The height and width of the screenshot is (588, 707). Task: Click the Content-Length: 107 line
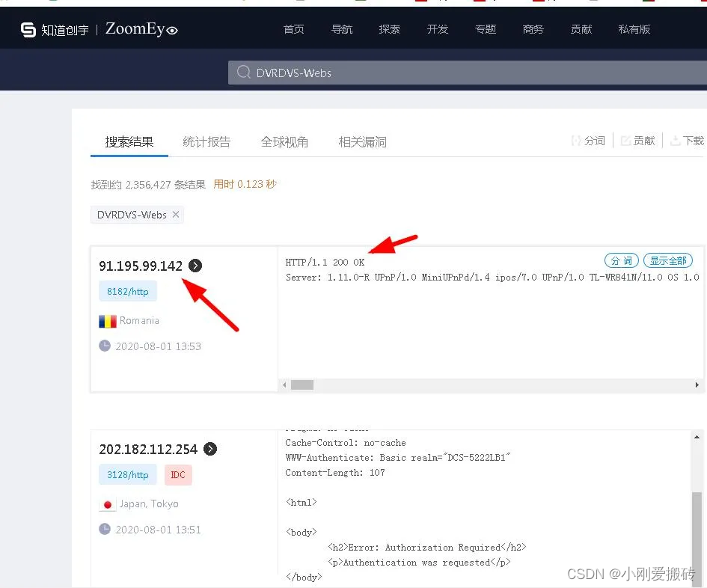click(x=335, y=472)
